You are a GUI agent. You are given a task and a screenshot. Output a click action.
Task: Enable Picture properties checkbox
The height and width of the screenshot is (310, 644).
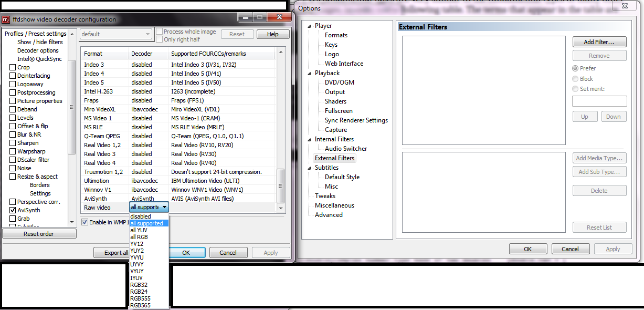13,101
